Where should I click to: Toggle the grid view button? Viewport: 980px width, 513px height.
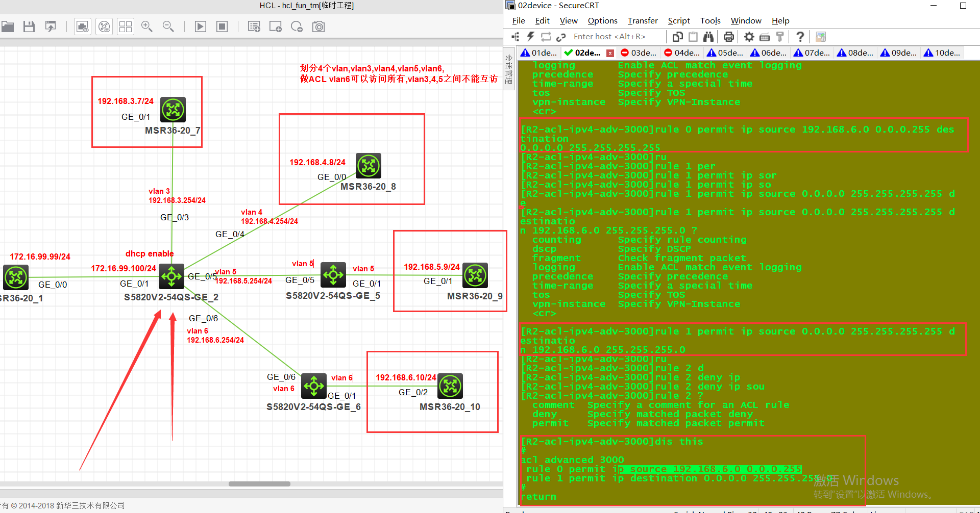126,27
